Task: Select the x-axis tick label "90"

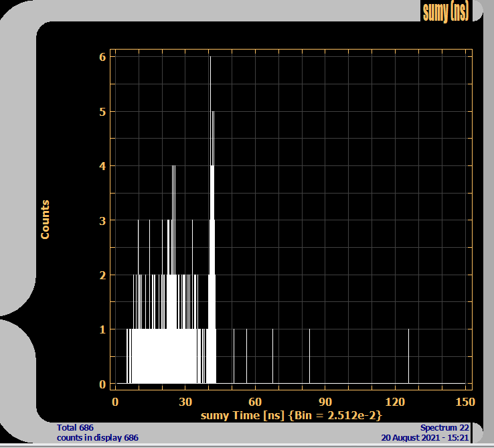Action: 325,402
